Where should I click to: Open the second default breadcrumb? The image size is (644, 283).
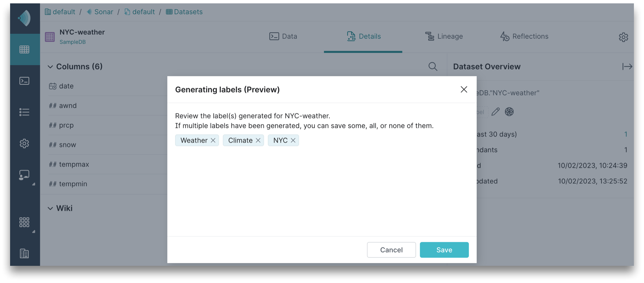point(139,12)
